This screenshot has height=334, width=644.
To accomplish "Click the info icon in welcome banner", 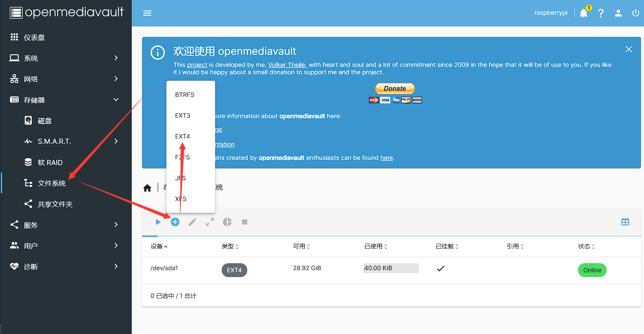I will [x=157, y=53].
